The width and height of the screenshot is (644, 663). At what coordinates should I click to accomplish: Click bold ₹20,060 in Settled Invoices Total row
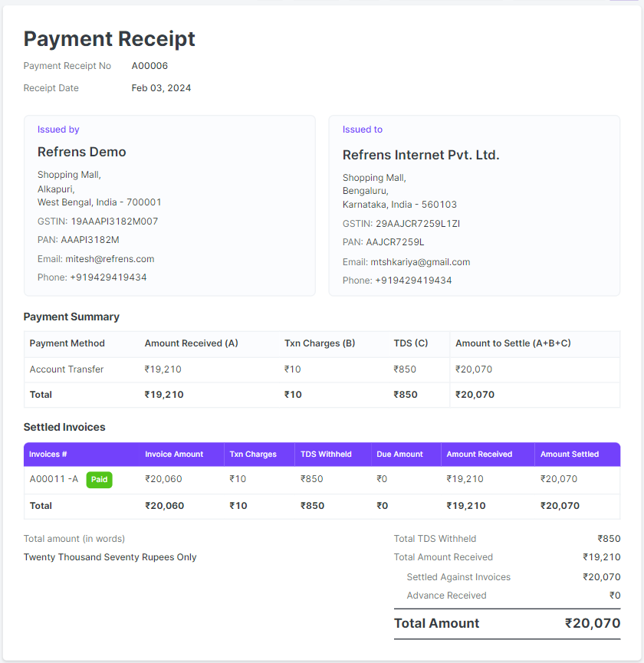pyautogui.click(x=165, y=506)
